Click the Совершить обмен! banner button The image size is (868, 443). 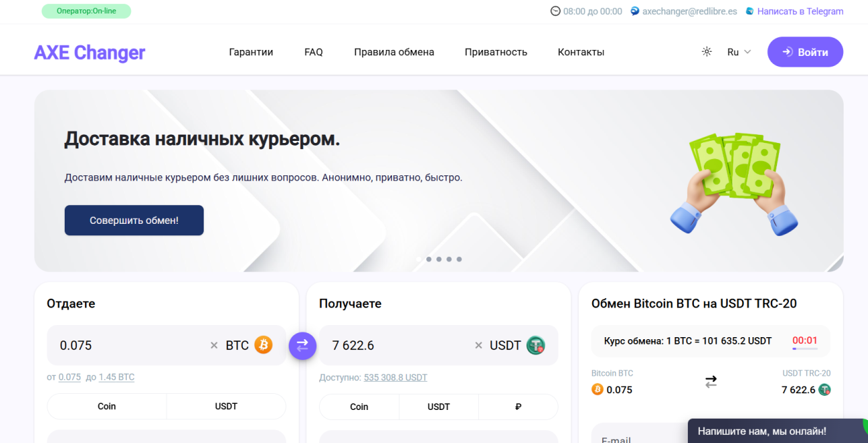pos(134,220)
